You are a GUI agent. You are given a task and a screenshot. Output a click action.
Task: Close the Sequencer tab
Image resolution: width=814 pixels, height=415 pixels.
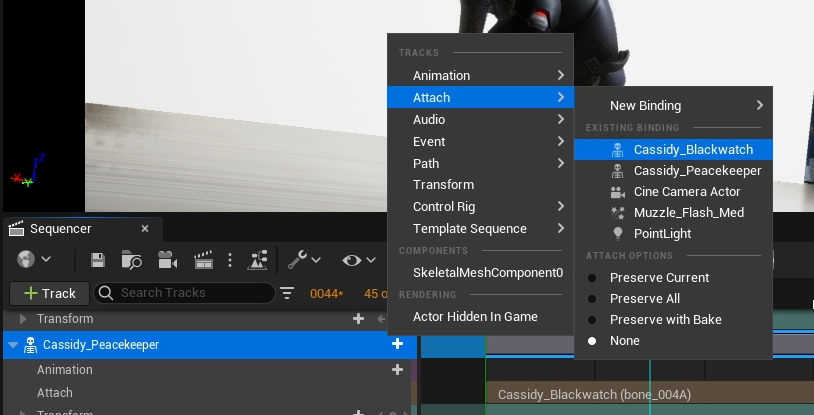tap(145, 229)
